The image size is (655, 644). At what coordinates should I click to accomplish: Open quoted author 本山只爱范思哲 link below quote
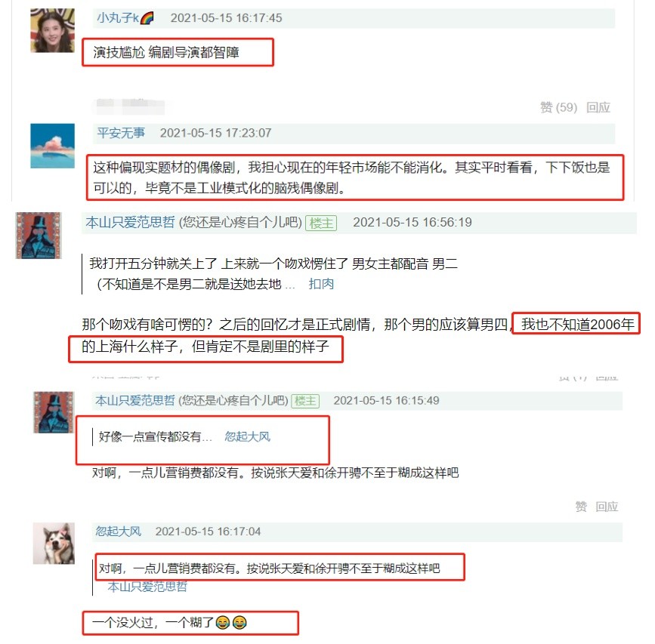point(147,587)
